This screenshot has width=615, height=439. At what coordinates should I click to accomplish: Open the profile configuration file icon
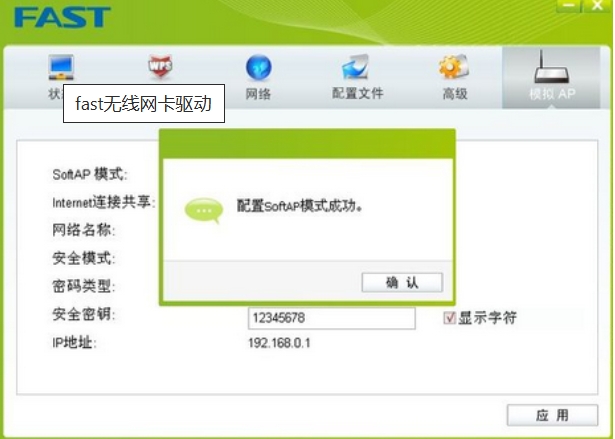coord(356,67)
